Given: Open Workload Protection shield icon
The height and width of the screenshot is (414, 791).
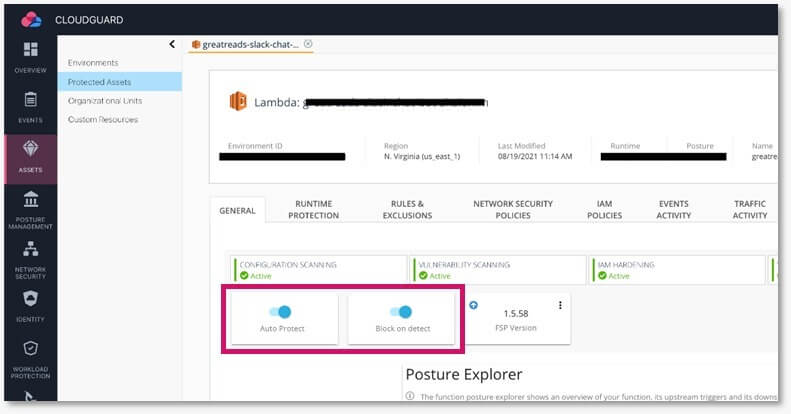Looking at the screenshot, I should 30,348.
